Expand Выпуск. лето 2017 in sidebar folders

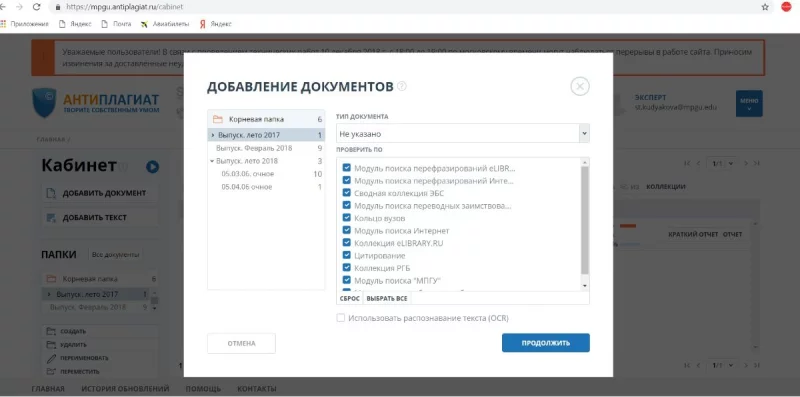[49, 294]
